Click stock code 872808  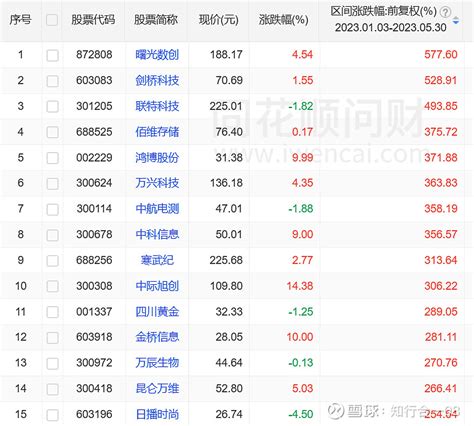point(94,54)
